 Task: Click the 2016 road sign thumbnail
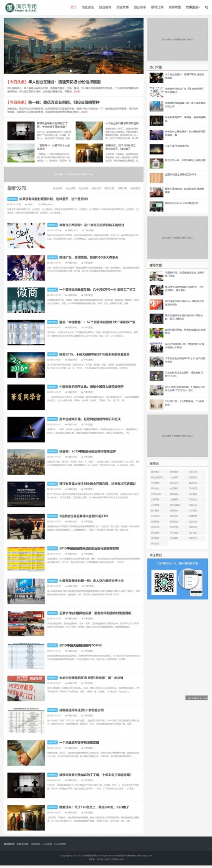click(26, 365)
